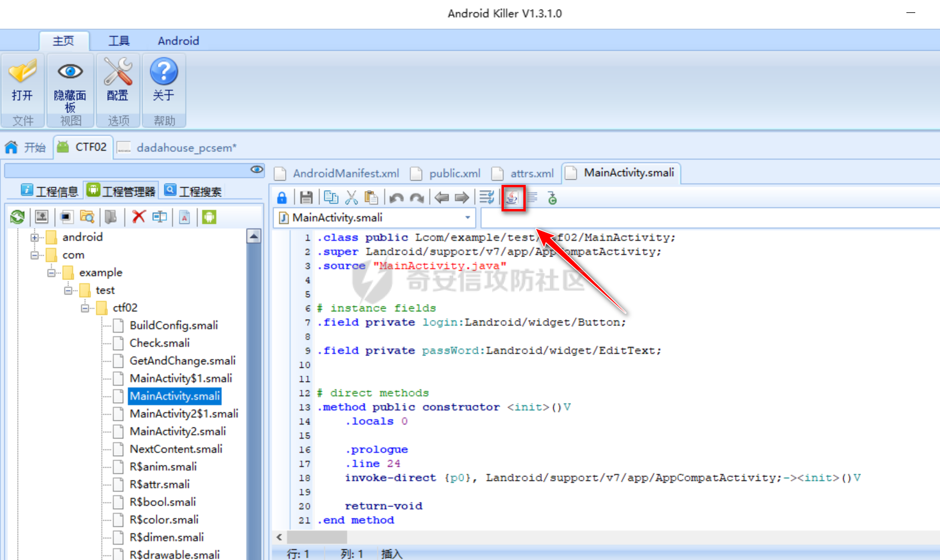The image size is (940, 560).
Task: Click the navigate forward right arrow icon
Action: pyautogui.click(x=462, y=197)
